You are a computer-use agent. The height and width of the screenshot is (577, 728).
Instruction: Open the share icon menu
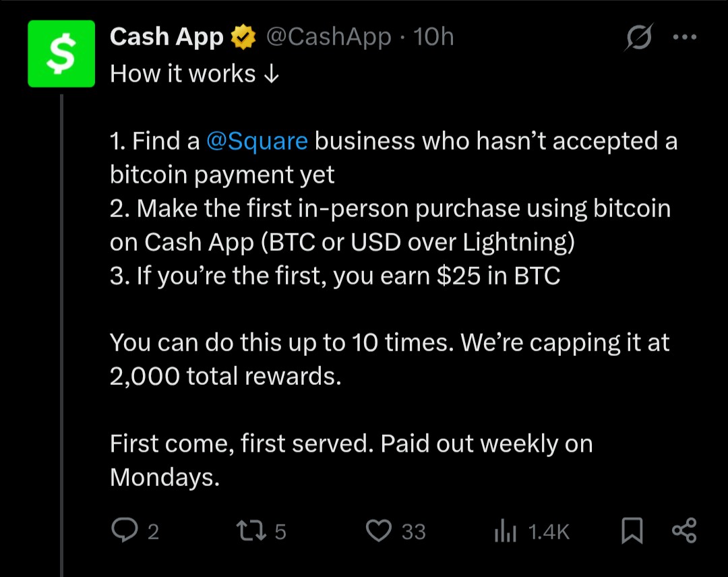[684, 531]
